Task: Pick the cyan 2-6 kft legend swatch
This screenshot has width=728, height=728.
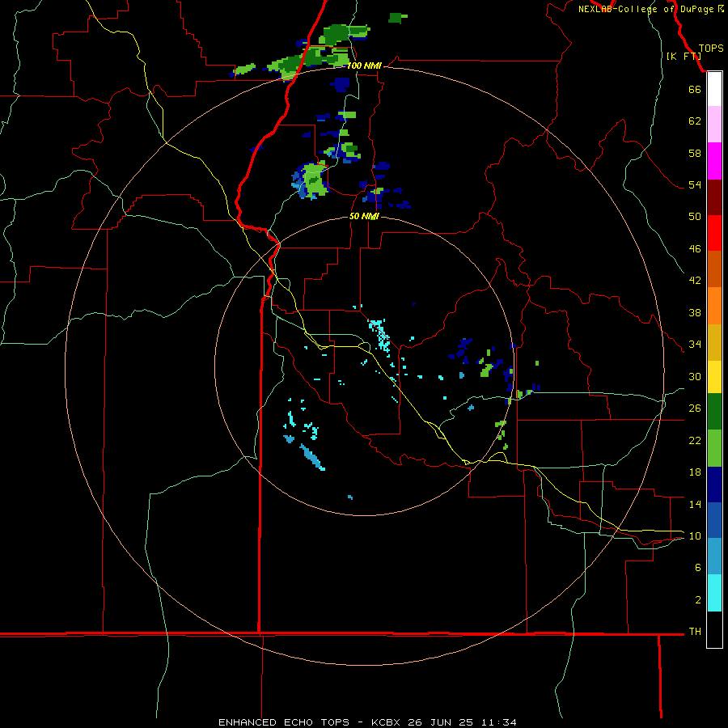Action: [714, 593]
